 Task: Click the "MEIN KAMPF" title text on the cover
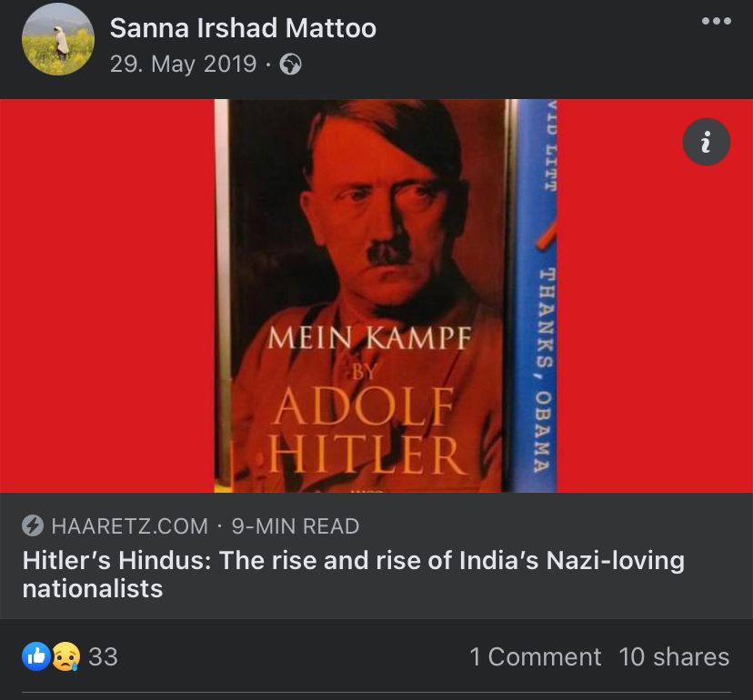(368, 339)
